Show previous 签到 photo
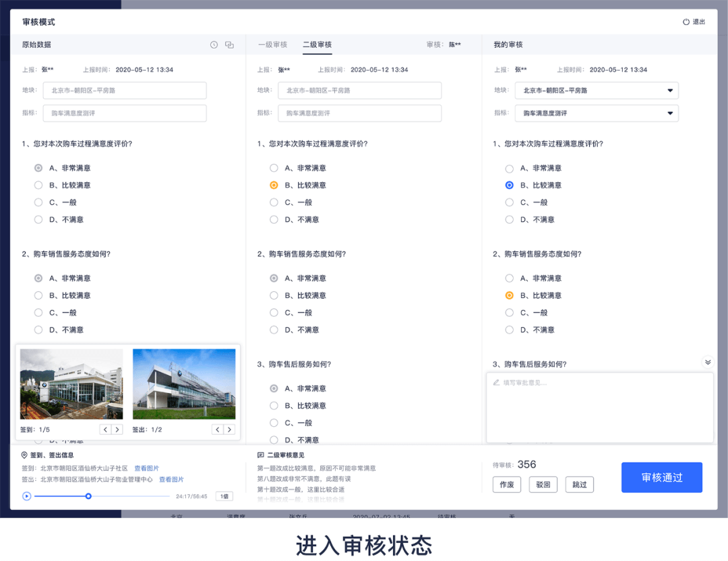Image resolution: width=728 pixels, height=561 pixels. (105, 430)
